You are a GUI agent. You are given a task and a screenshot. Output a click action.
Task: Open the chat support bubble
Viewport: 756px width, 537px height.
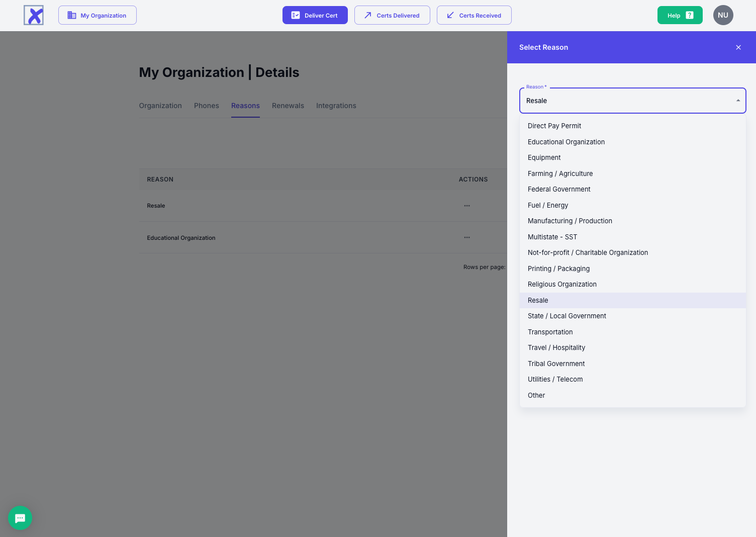pyautogui.click(x=20, y=518)
